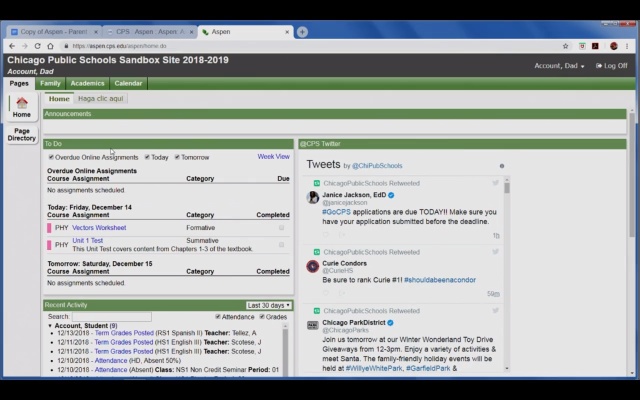Switch to CPS Aspen browser tab

point(149,32)
